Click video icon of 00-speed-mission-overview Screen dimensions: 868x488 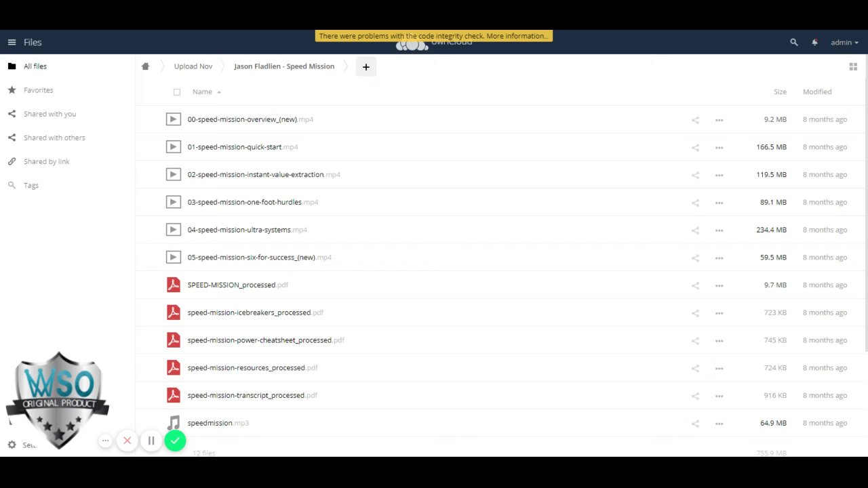coord(174,119)
